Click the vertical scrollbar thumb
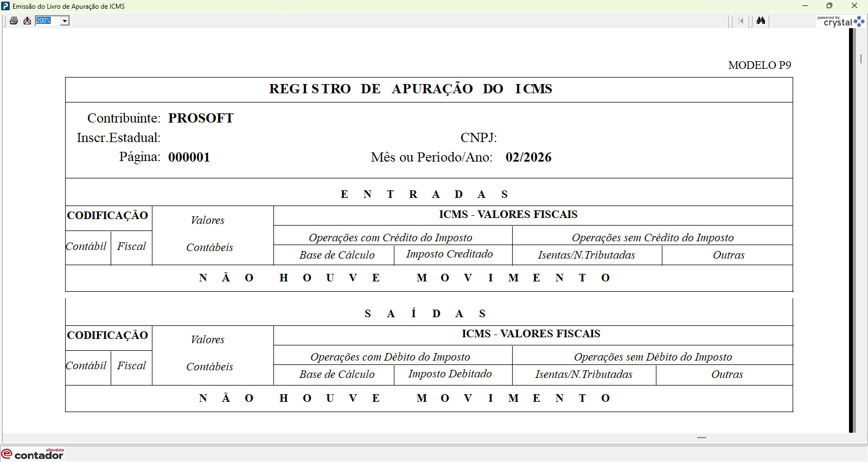This screenshot has height=462, width=868. coord(861,58)
